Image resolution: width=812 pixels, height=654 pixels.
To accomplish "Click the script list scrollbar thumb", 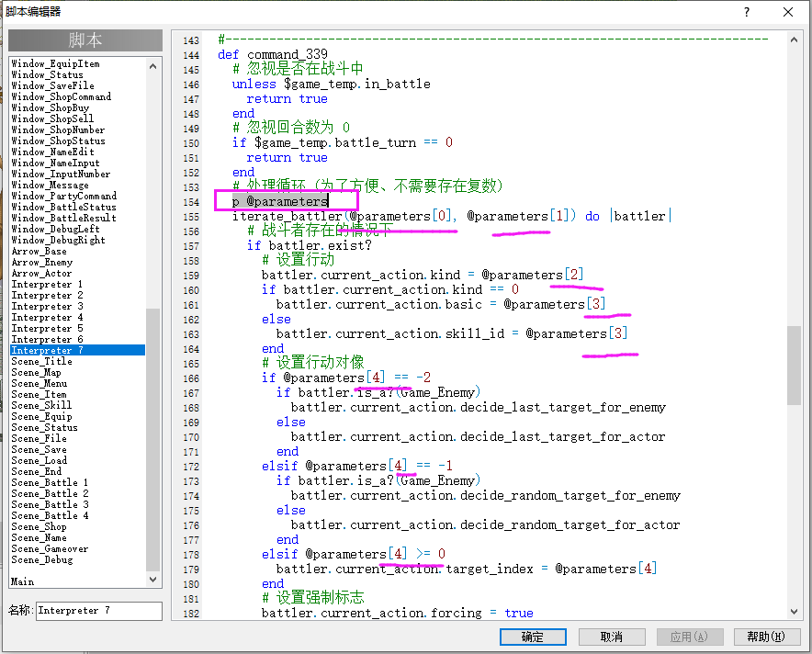I will click(x=152, y=439).
